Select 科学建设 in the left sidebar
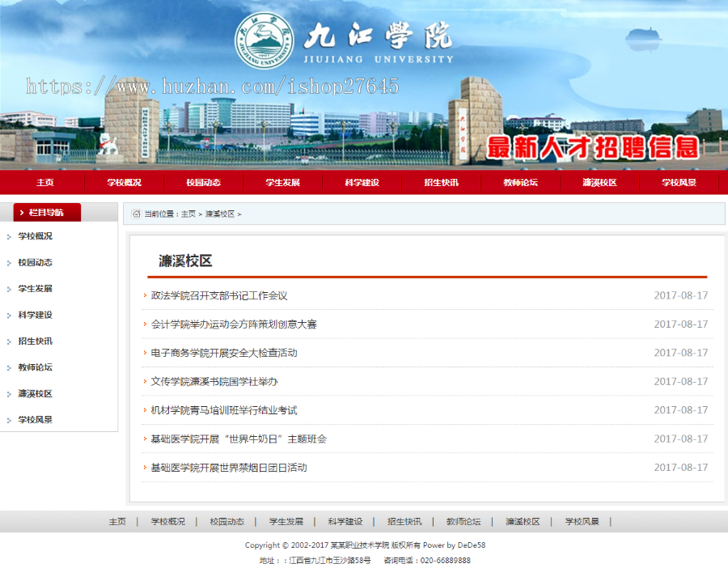 click(x=36, y=315)
